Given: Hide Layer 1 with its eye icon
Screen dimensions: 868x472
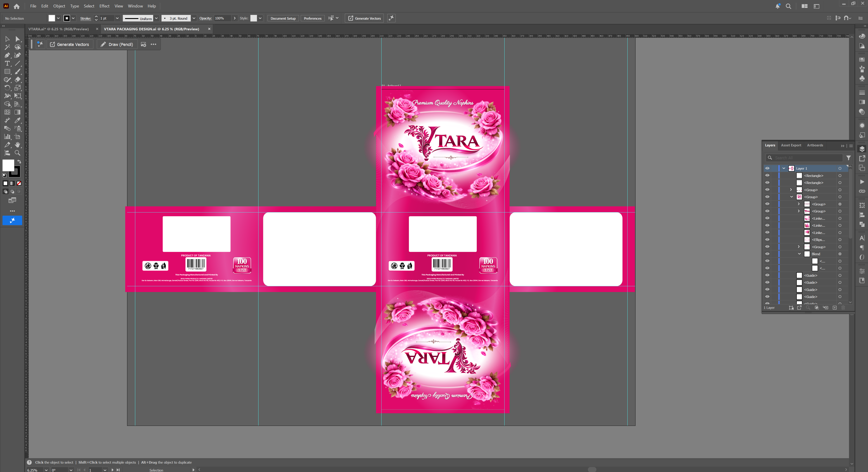Looking at the screenshot, I should click(x=767, y=168).
